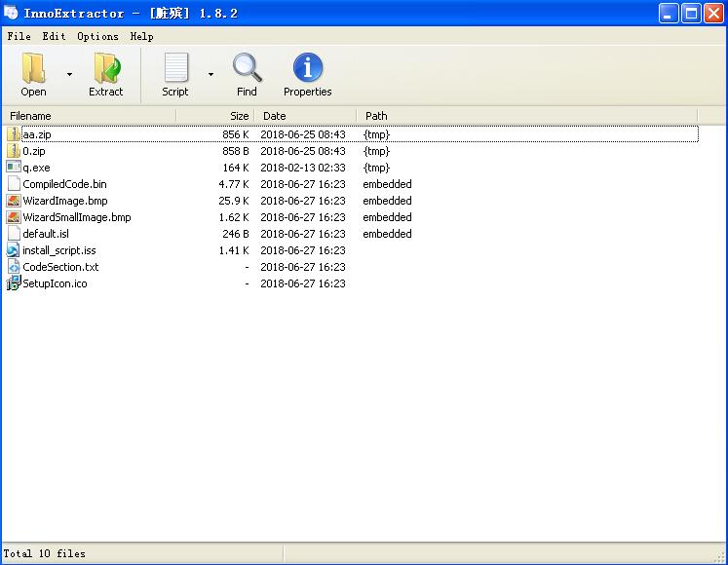The image size is (728, 565).
Task: Click the Script page icon
Action: tap(176, 68)
